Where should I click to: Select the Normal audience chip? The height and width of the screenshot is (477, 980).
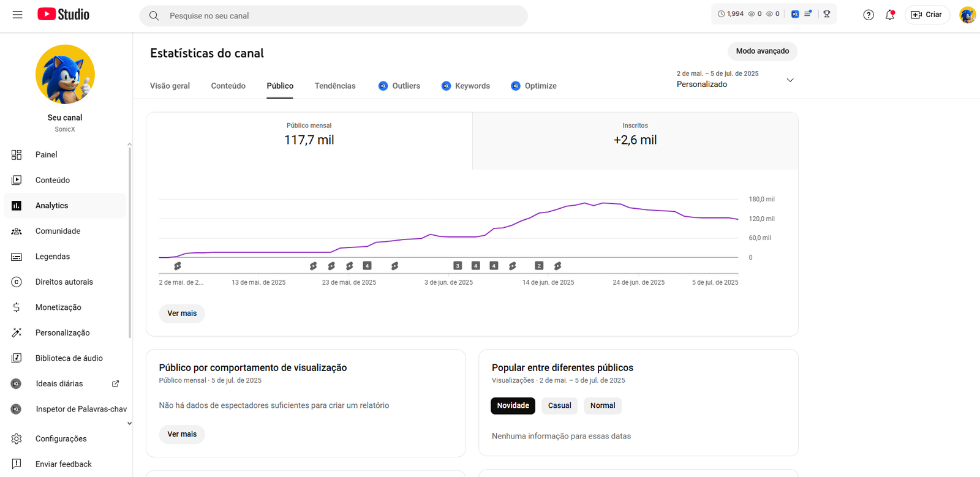click(x=602, y=405)
